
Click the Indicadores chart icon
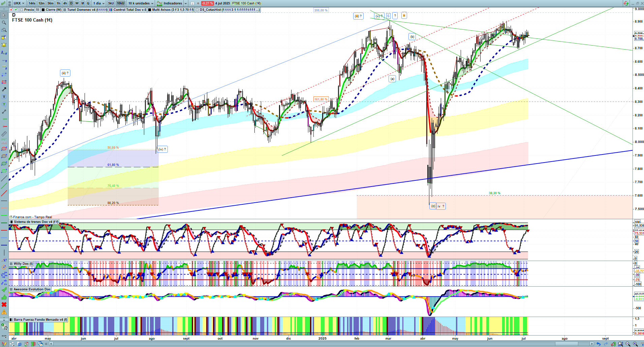click(x=159, y=3)
